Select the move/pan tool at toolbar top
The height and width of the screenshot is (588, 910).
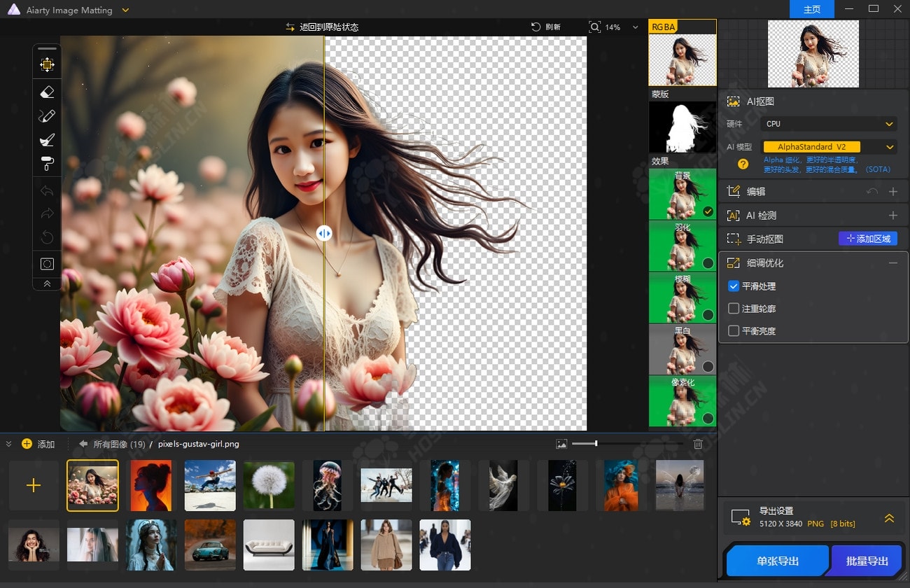(47, 65)
